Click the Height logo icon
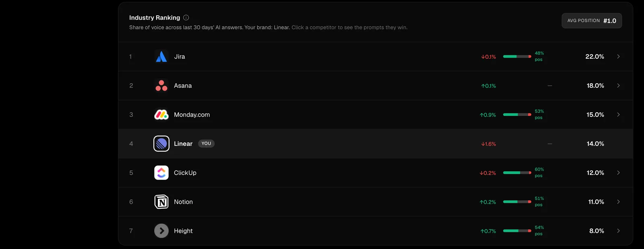Image resolution: width=644 pixels, height=249 pixels. point(161,231)
